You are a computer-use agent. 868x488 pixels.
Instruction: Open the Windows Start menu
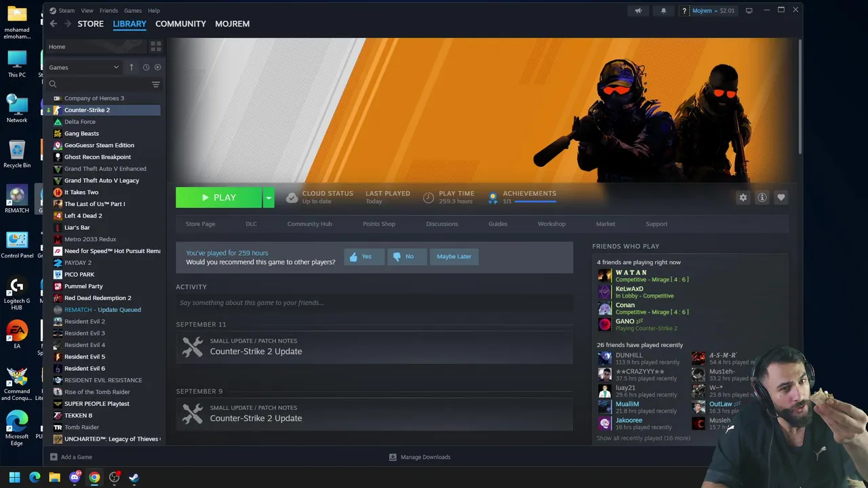click(14, 477)
